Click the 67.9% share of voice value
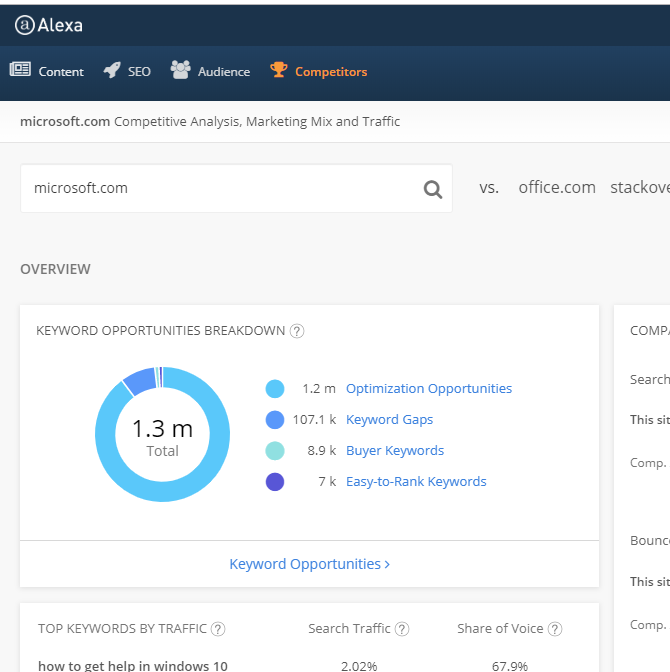670x672 pixels. 510,666
